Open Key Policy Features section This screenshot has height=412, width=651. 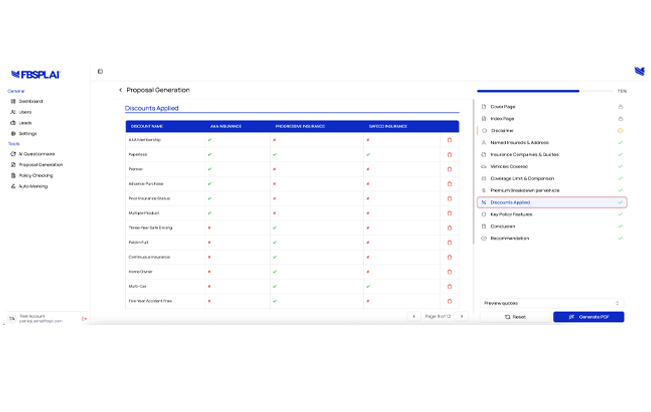pos(552,215)
